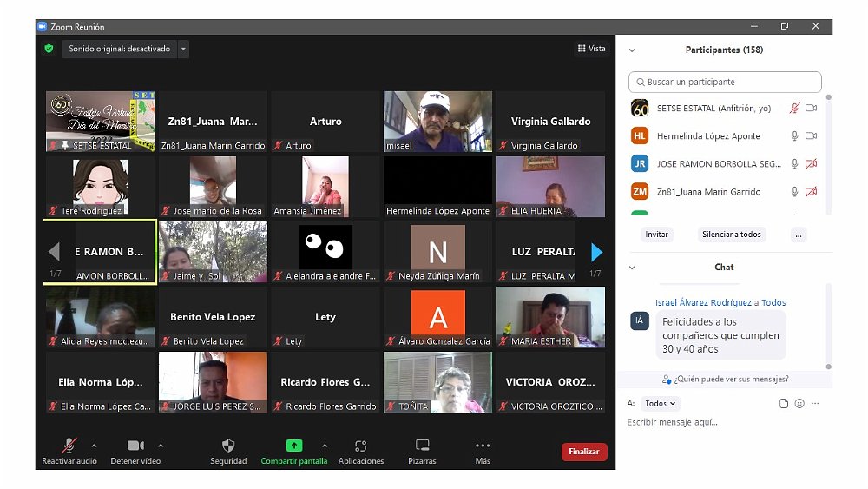Click the Silenciar a todos button
The width and height of the screenshot is (868, 489).
(x=731, y=235)
